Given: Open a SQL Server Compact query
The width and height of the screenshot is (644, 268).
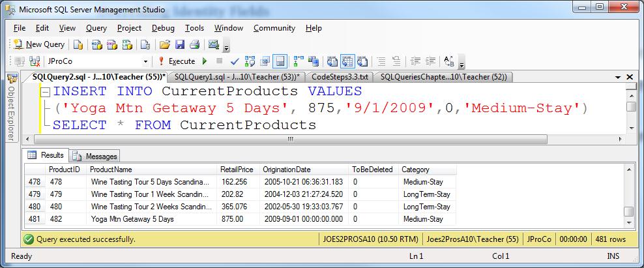Looking at the screenshot, I should (145, 44).
